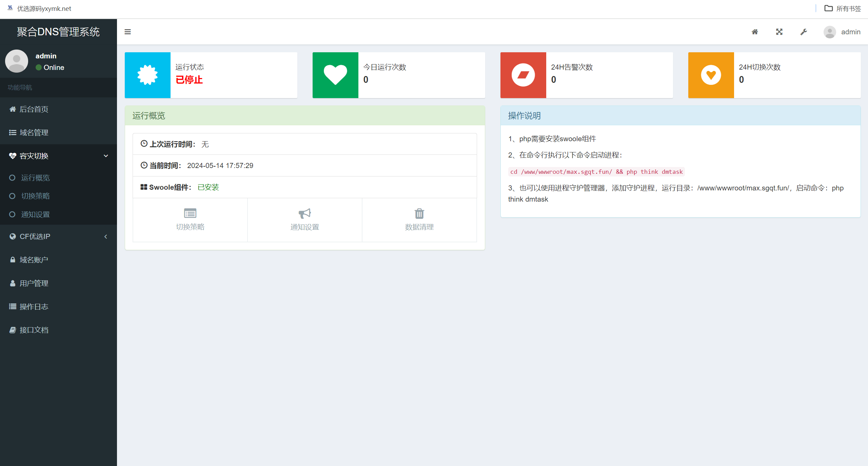Click the 聚合DNS管理系统 title logo
This screenshot has width=868, height=466.
[58, 32]
